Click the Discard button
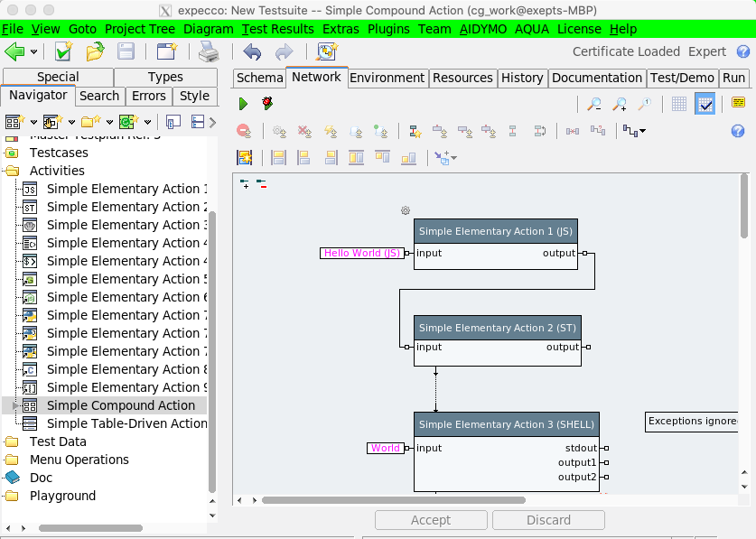This screenshot has width=756, height=539. point(548,520)
